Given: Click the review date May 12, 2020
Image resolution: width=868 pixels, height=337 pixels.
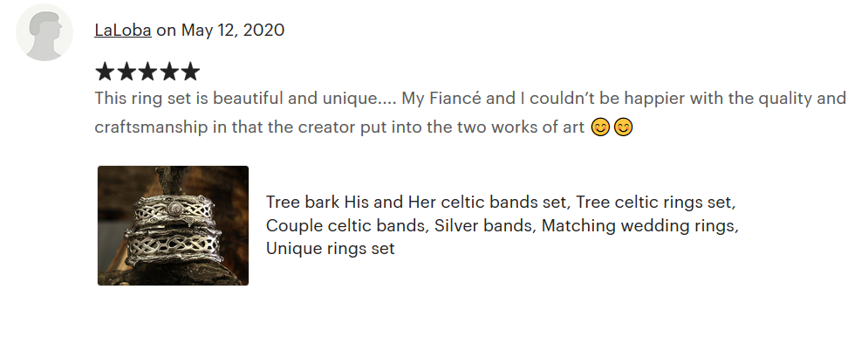Looking at the screenshot, I should (x=233, y=30).
